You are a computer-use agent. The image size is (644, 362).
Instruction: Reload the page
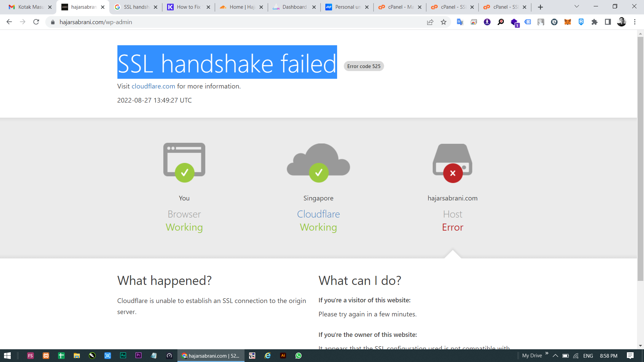(36, 22)
